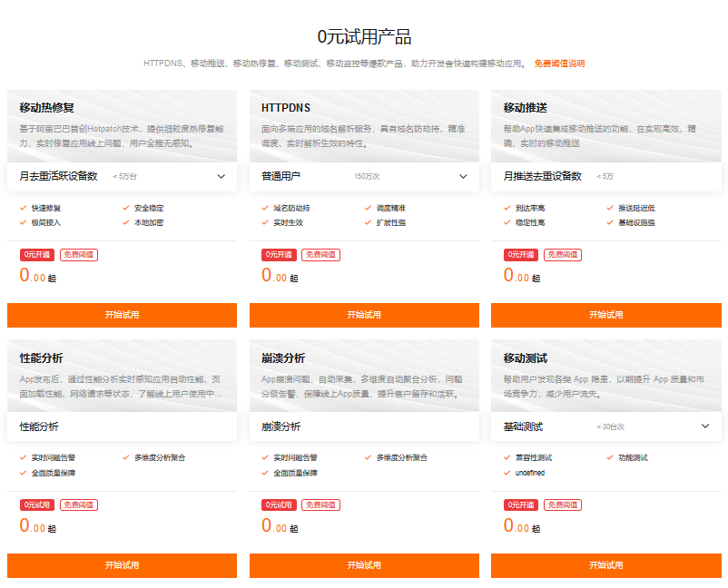Viewport: 728px width, 588px height.
Task: Select the HTTPDNS card title
Action: [x=286, y=108]
